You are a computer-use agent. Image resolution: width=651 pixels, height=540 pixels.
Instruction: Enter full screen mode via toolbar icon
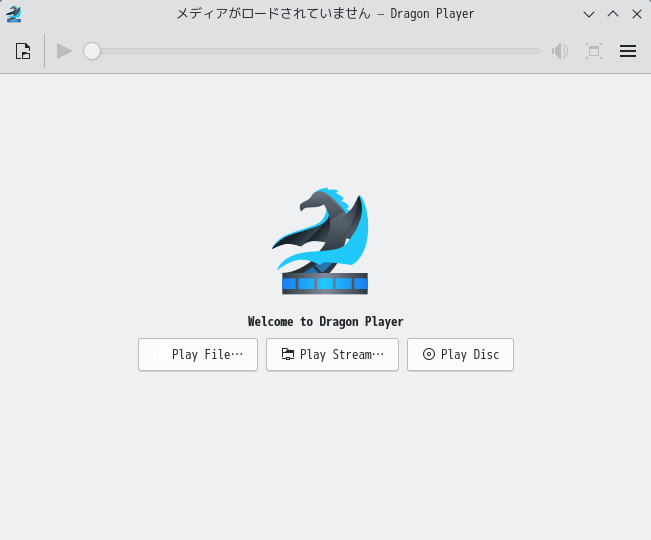tap(594, 51)
